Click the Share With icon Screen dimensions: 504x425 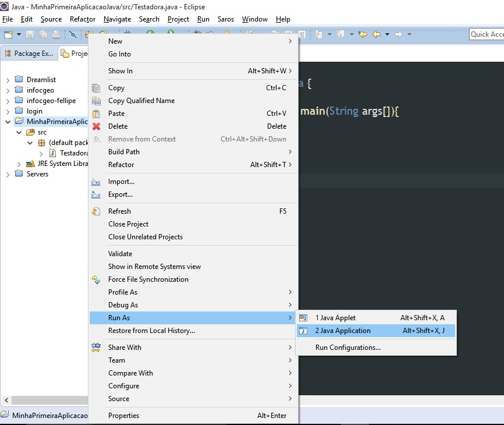tap(96, 348)
